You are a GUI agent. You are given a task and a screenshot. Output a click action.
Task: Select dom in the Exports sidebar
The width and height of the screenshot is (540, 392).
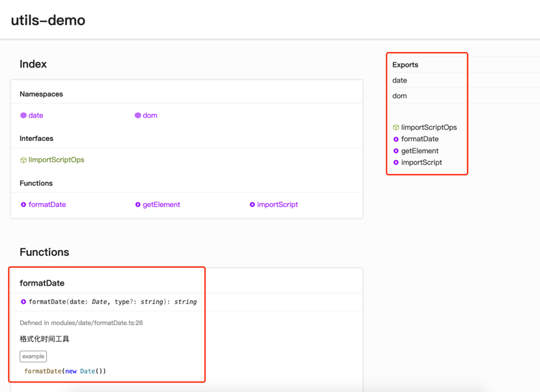point(399,96)
